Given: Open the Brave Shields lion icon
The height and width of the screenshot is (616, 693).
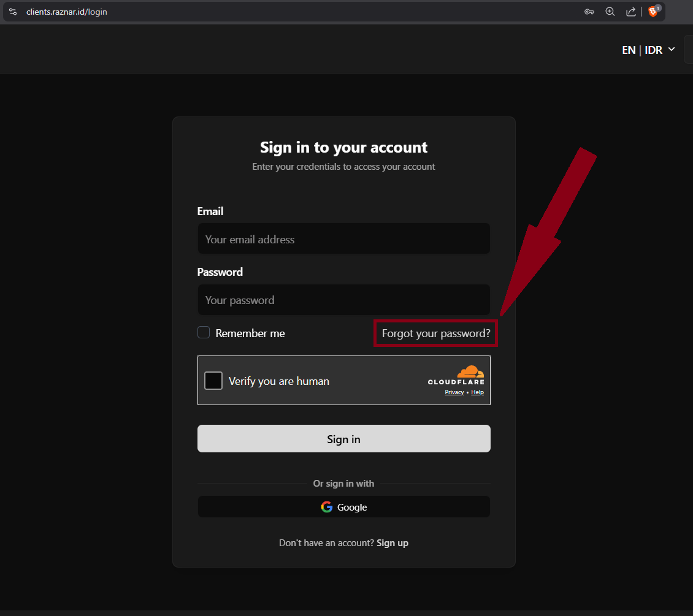Looking at the screenshot, I should pyautogui.click(x=653, y=12).
